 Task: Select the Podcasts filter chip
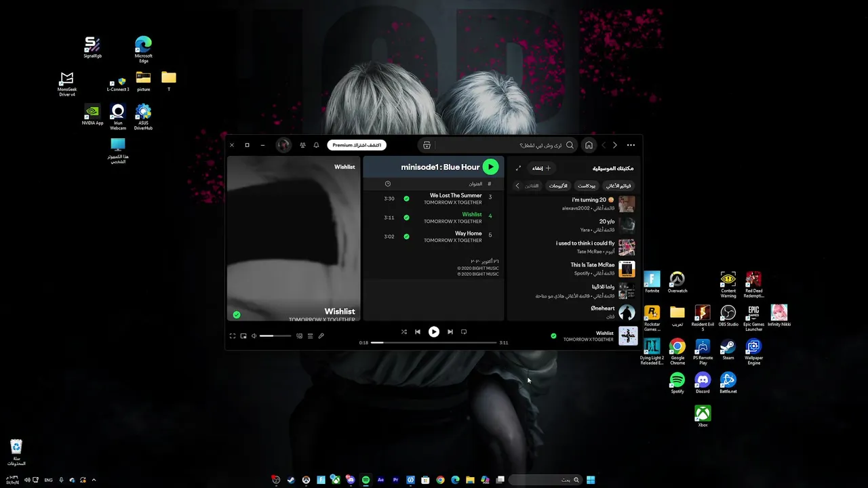pos(587,186)
